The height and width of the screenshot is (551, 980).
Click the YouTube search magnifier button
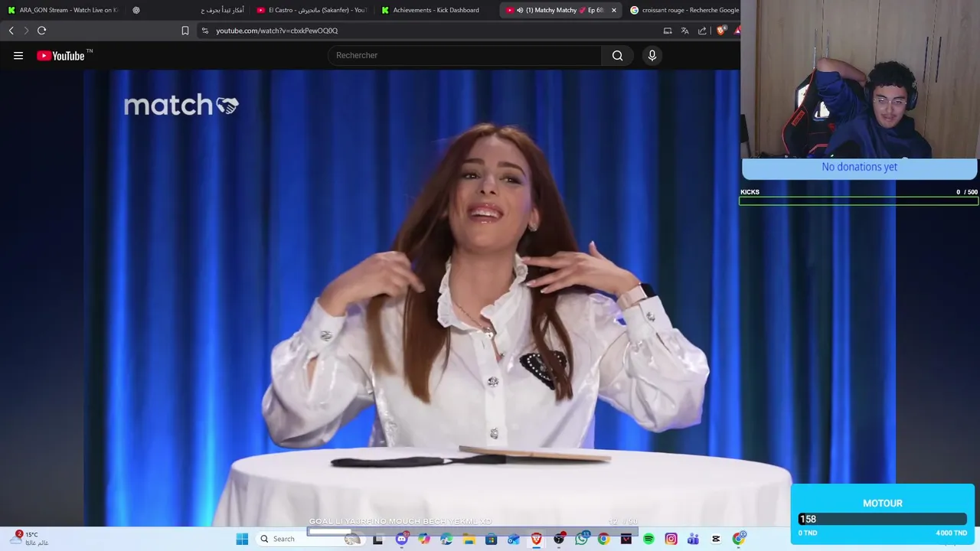(x=617, y=55)
